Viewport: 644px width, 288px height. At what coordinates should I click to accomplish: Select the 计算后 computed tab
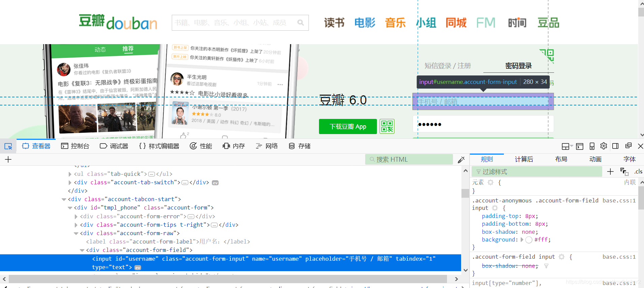click(x=524, y=159)
